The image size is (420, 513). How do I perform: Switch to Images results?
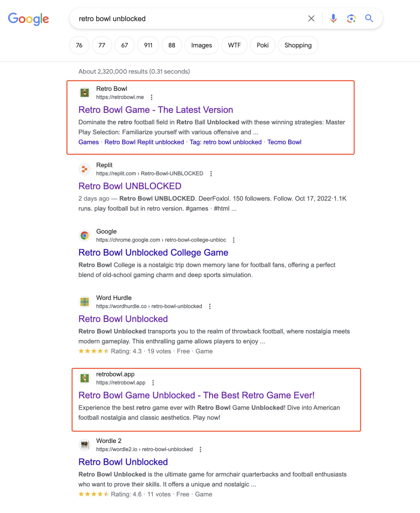(201, 45)
